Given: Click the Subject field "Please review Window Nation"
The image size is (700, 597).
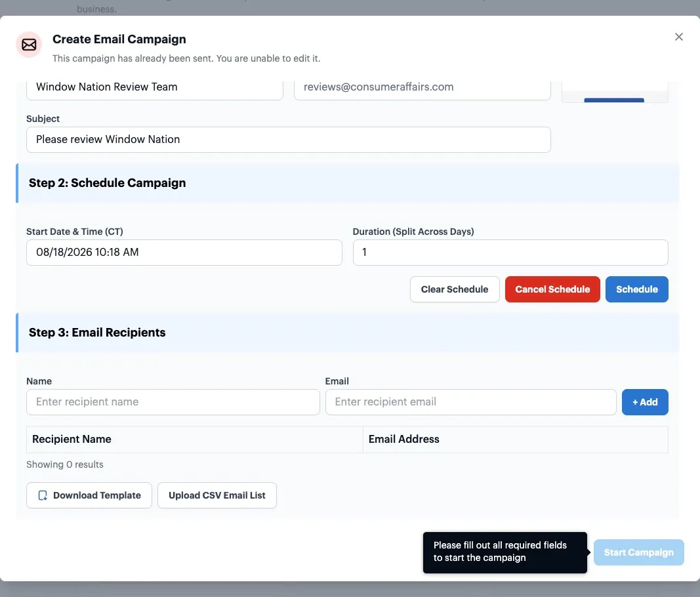Looking at the screenshot, I should coord(289,140).
